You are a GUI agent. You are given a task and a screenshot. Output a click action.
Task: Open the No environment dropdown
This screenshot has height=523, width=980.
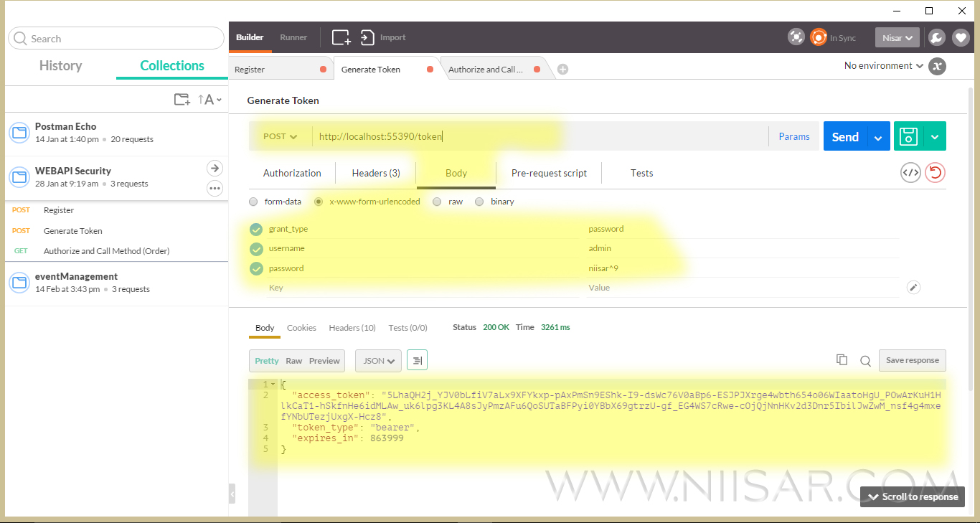pyautogui.click(x=883, y=65)
